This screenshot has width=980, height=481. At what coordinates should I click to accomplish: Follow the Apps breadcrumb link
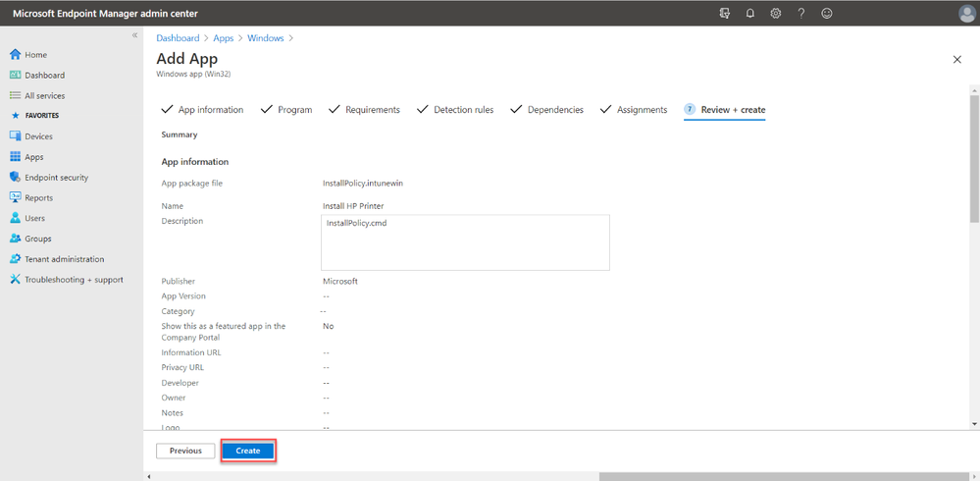[x=223, y=38]
